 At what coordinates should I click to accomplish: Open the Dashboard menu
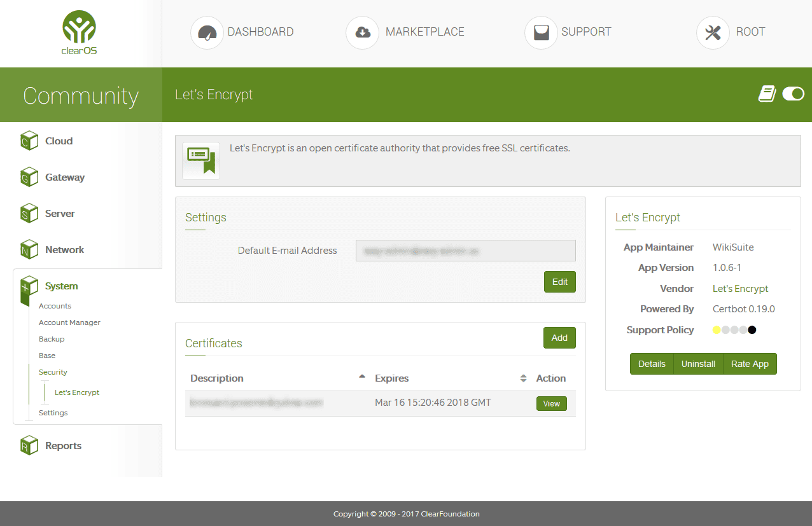pyautogui.click(x=260, y=32)
